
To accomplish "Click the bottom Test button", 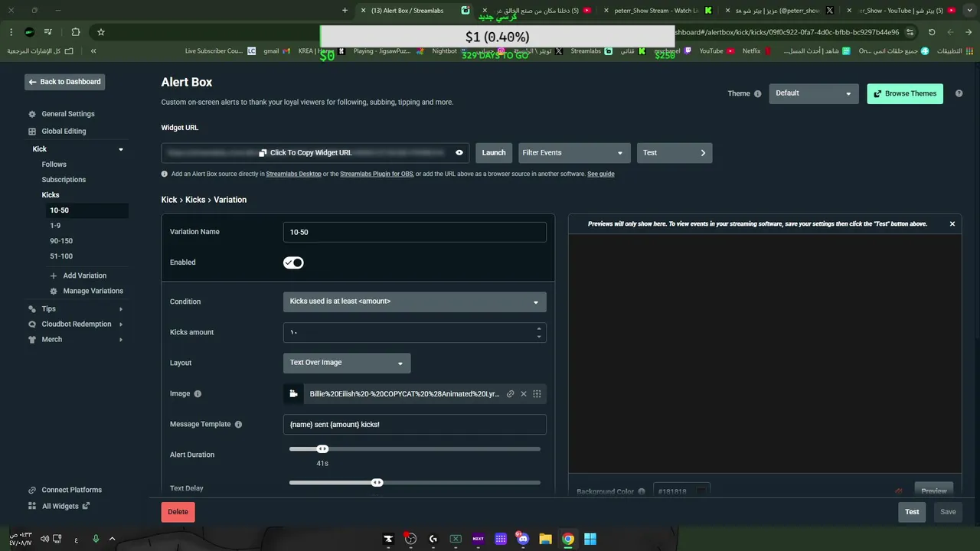I will pyautogui.click(x=912, y=512).
